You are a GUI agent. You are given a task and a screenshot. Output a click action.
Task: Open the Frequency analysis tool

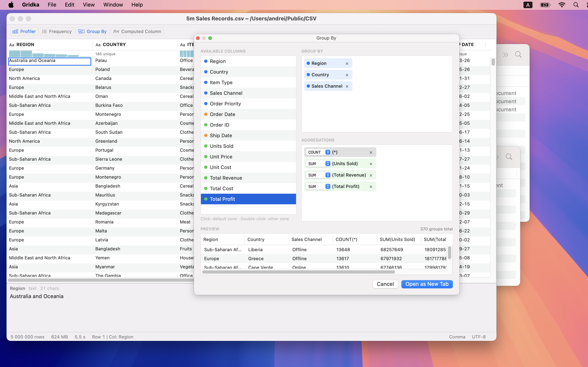click(x=57, y=31)
